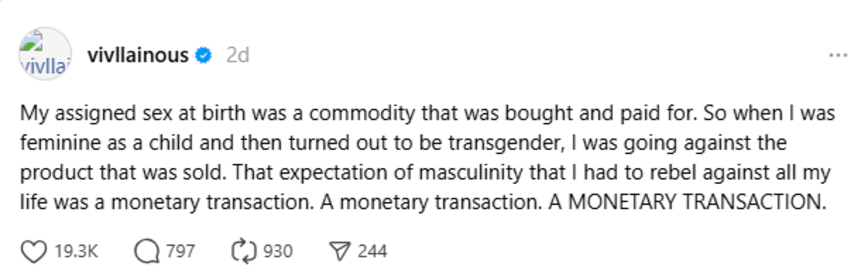Image resolution: width=868 pixels, height=277 pixels.
Task: Open the three-dot more options menu
Action: [x=838, y=55]
